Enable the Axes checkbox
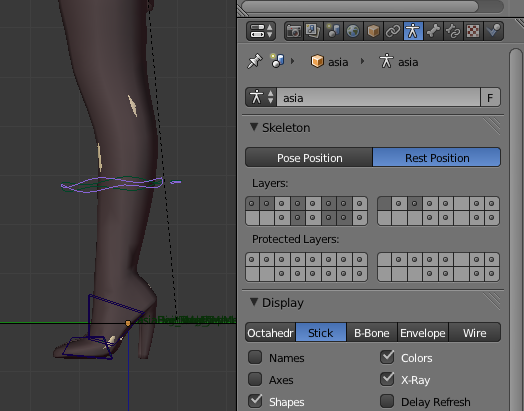The image size is (524, 411). coord(255,379)
